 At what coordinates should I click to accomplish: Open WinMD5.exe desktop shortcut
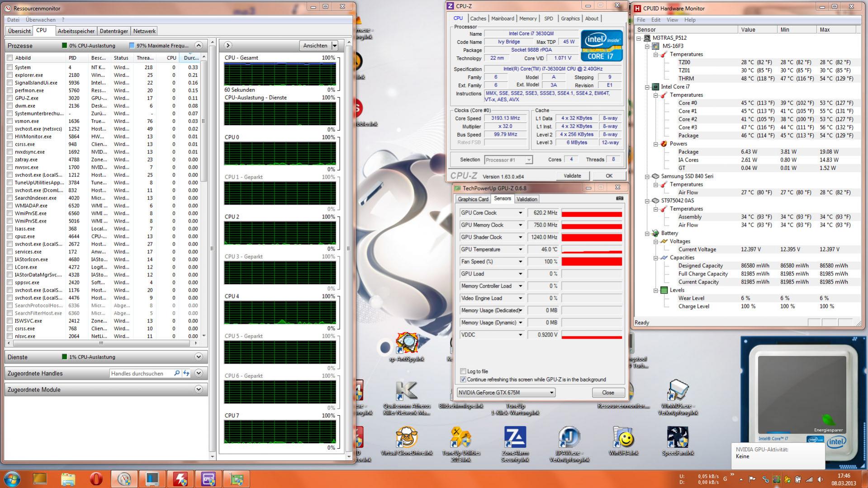pos(678,397)
